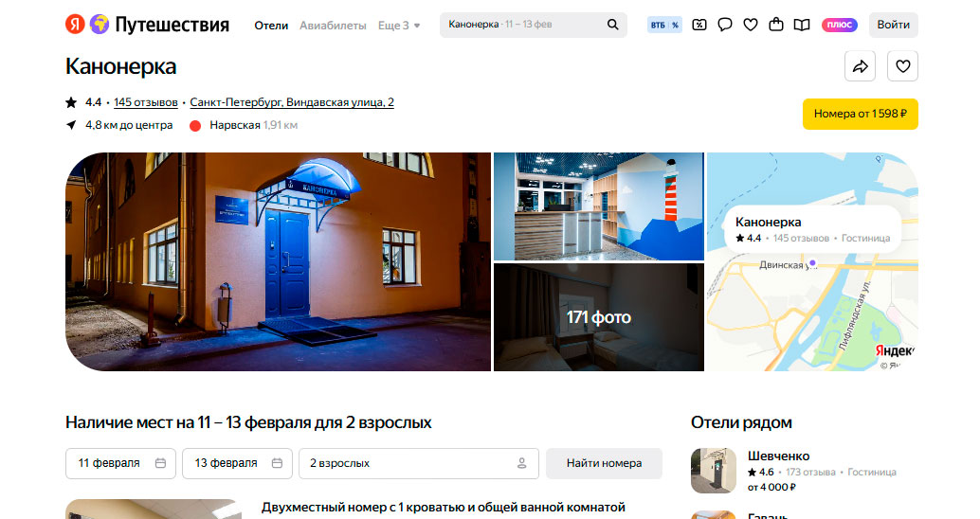980x519 pixels.
Task: Open the ВТБ % offer badge
Action: [664, 25]
